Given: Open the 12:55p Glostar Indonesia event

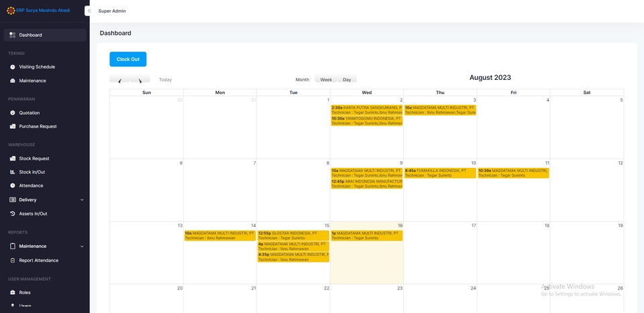Looking at the screenshot, I should pos(293,236).
